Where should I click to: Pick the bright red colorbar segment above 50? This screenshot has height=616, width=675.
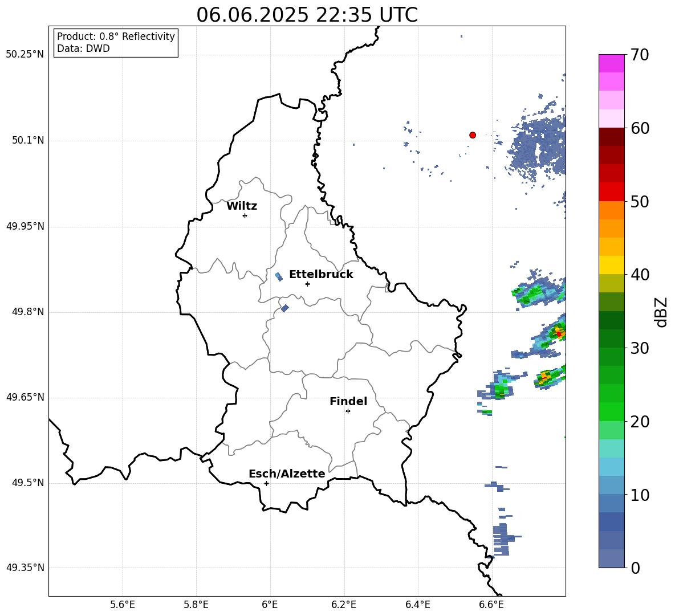tap(611, 192)
